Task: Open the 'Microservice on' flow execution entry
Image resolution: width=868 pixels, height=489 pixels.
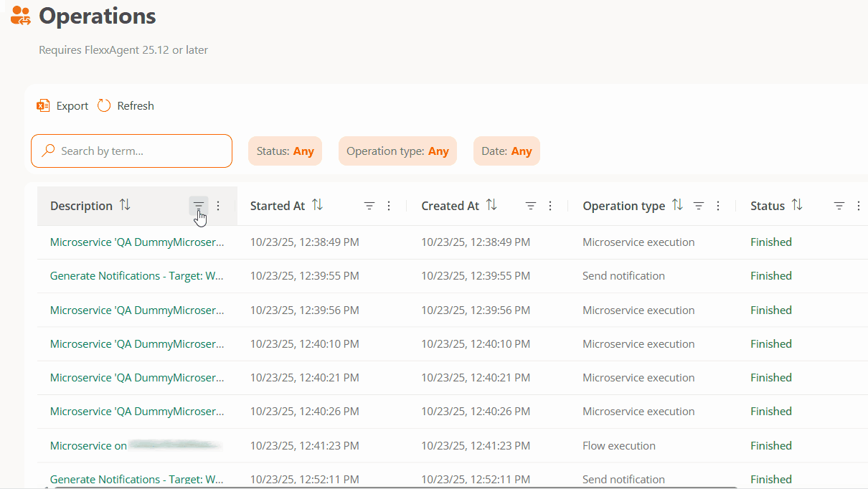Action: click(88, 446)
